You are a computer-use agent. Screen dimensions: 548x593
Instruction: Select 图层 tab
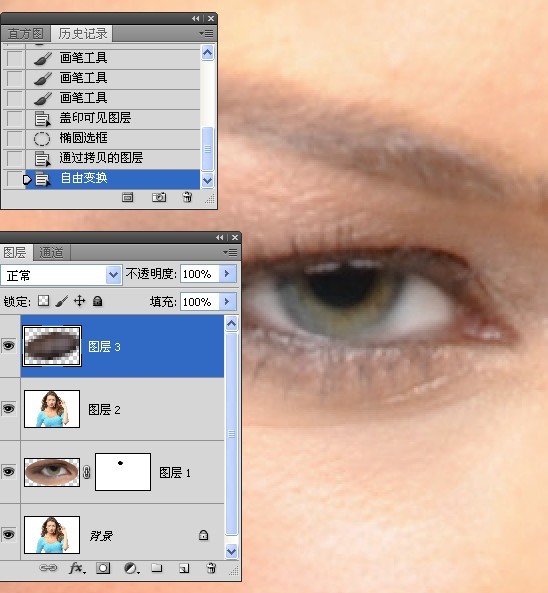(x=15, y=252)
